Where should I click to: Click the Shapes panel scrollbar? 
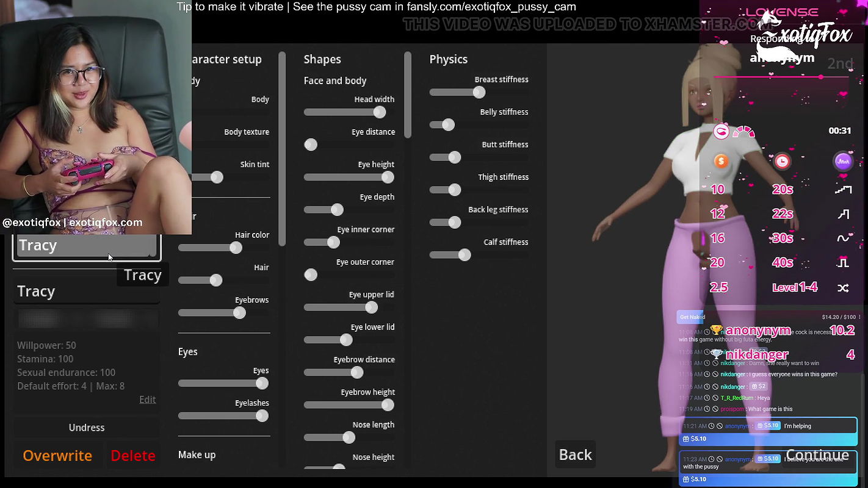pyautogui.click(x=408, y=95)
